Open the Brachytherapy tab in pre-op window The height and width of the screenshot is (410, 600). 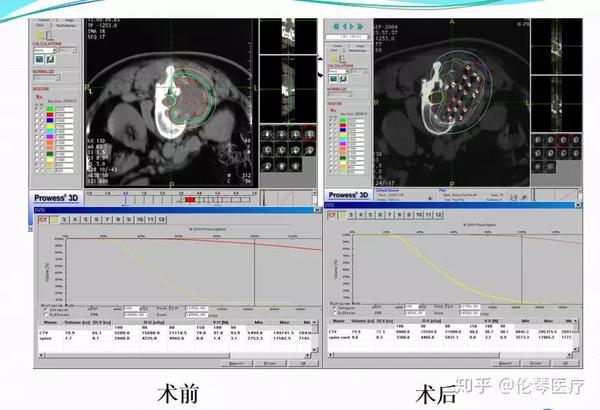coord(67,25)
